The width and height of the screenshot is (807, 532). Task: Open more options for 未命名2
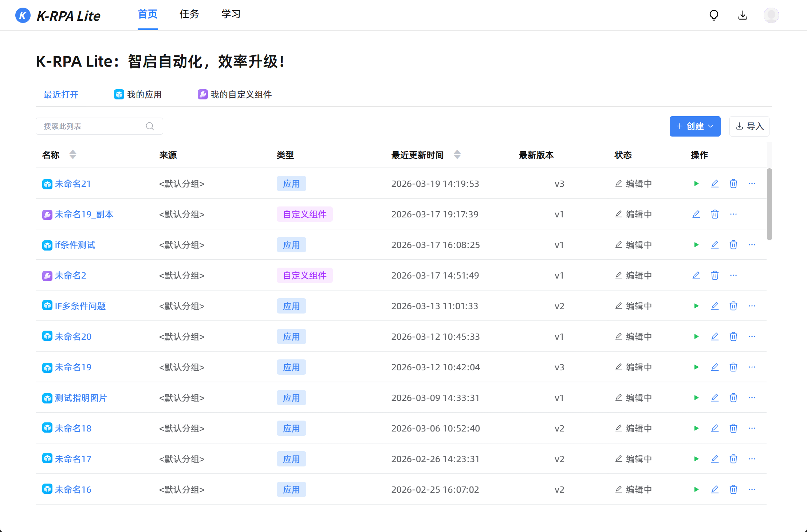coord(733,275)
